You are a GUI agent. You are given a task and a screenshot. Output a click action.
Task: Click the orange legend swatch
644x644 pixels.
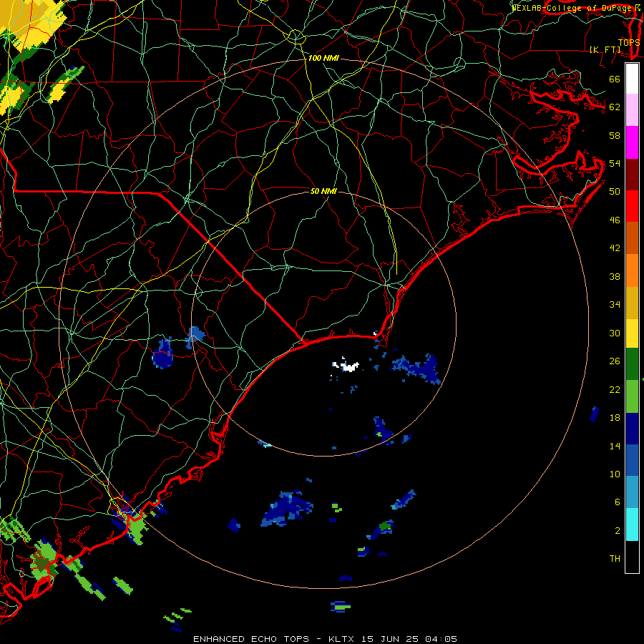(632, 270)
